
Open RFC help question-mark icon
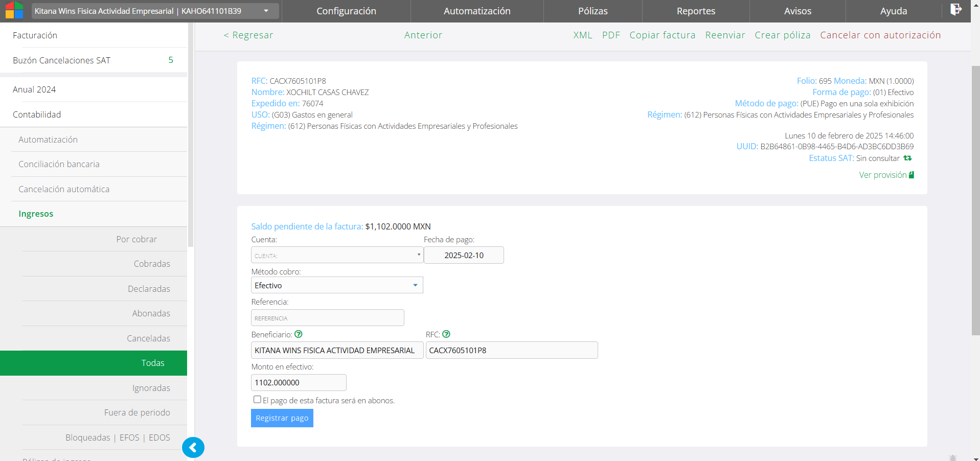coord(446,334)
